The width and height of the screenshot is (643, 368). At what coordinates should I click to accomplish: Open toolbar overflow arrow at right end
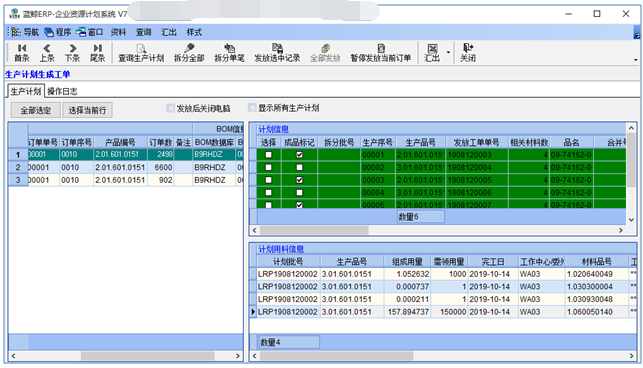click(x=635, y=60)
